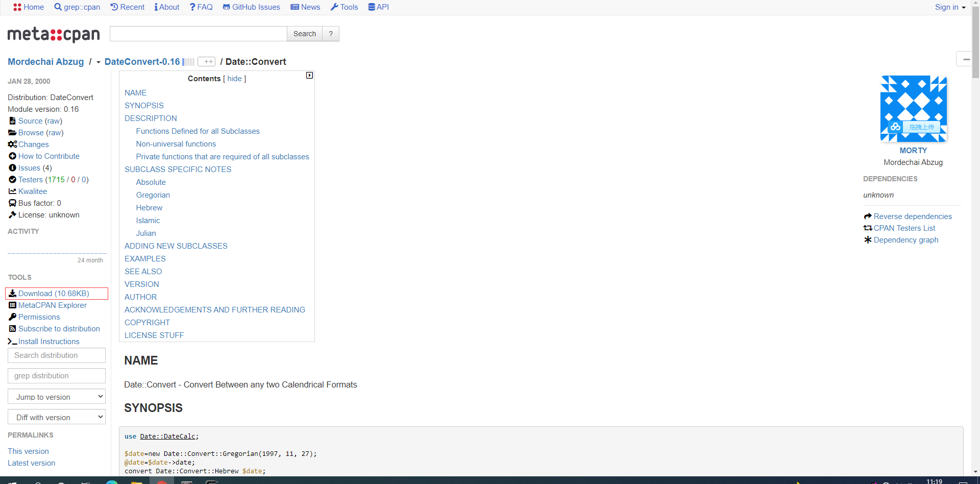980x484 pixels.
Task: Open Dependency graph link
Action: click(x=906, y=240)
